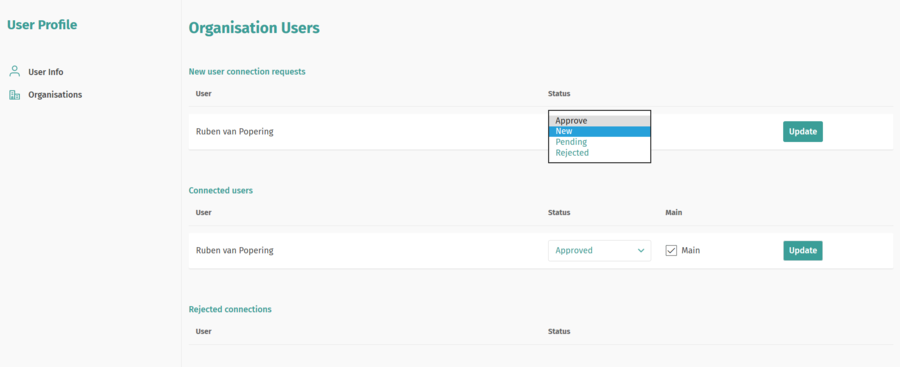Click the checkmark icon inside Main checkbox
This screenshot has width=900, height=367.
pyautogui.click(x=671, y=250)
